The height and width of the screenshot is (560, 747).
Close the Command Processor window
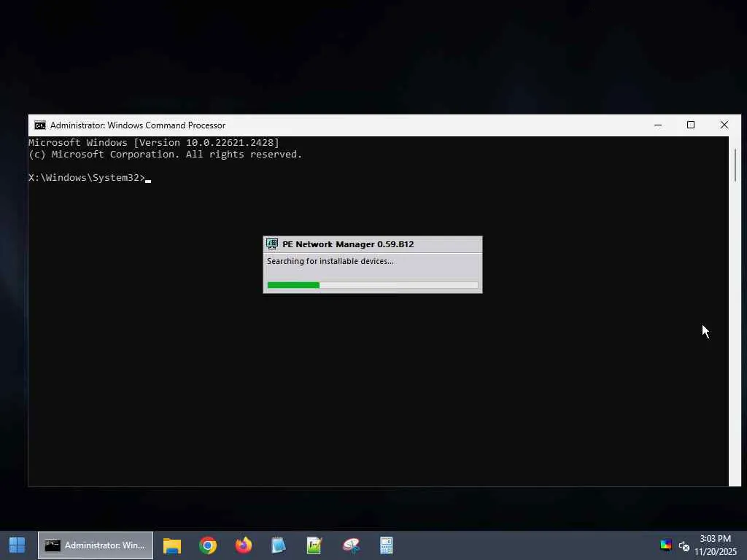[x=724, y=125]
